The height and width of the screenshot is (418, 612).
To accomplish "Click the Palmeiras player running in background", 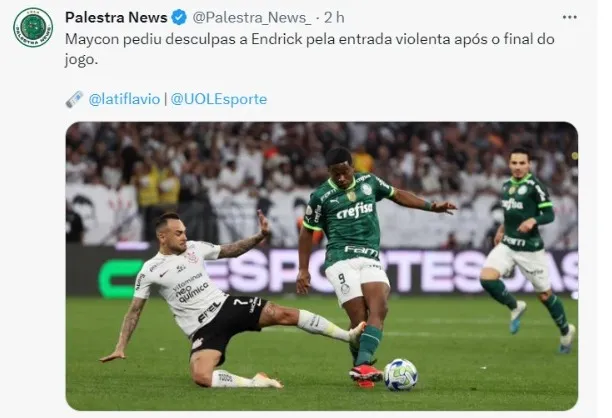I will [x=526, y=250].
